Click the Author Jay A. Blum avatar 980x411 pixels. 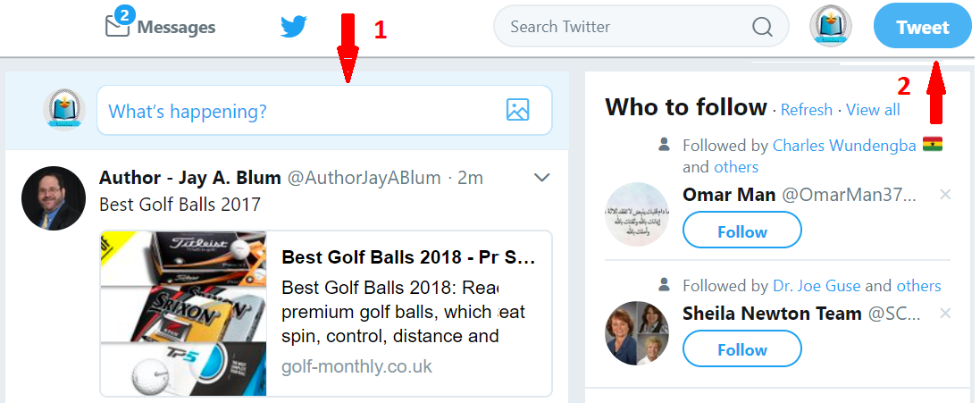pos(53,198)
